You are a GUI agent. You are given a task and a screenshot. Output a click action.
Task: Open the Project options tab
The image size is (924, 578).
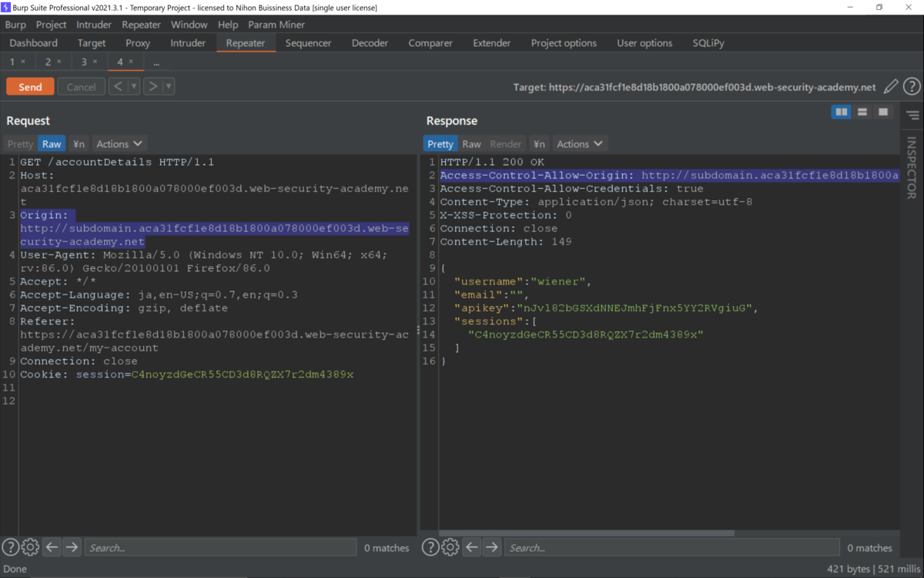(x=564, y=43)
